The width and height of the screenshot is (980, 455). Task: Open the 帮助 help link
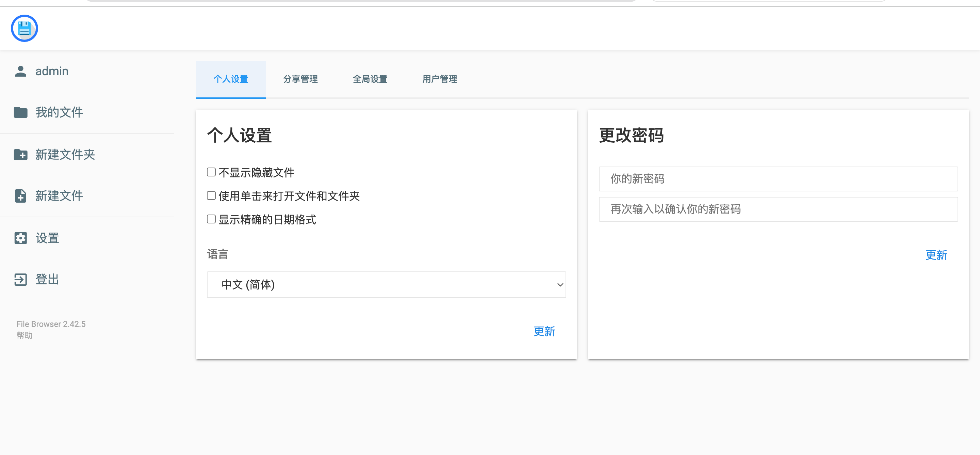tap(24, 335)
